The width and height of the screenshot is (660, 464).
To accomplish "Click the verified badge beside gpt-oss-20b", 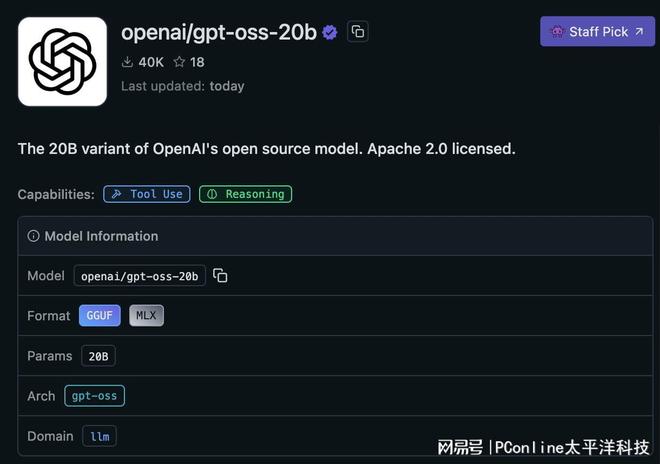I will [x=330, y=32].
